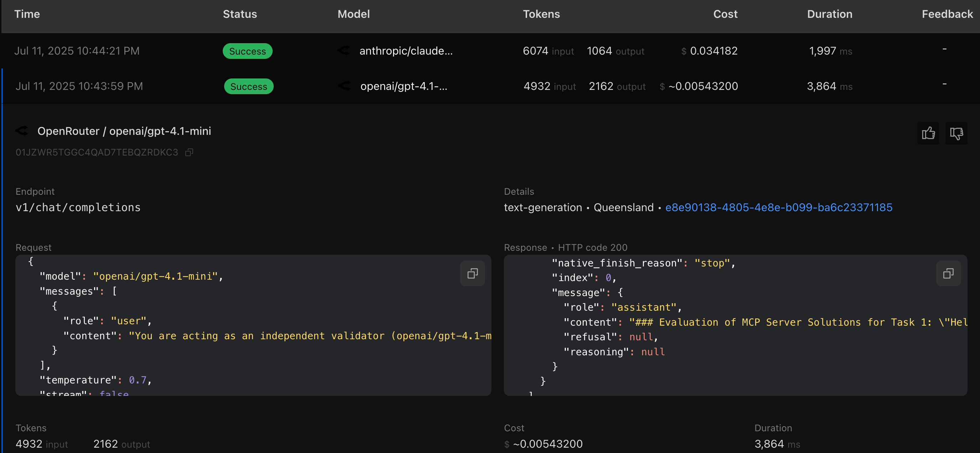
Task: Click the Feedback column header
Action: (x=947, y=14)
